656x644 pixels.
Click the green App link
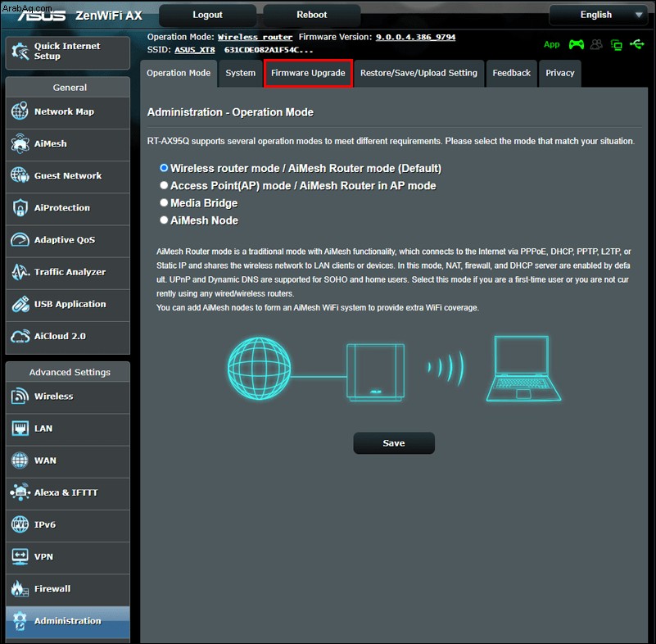point(551,44)
